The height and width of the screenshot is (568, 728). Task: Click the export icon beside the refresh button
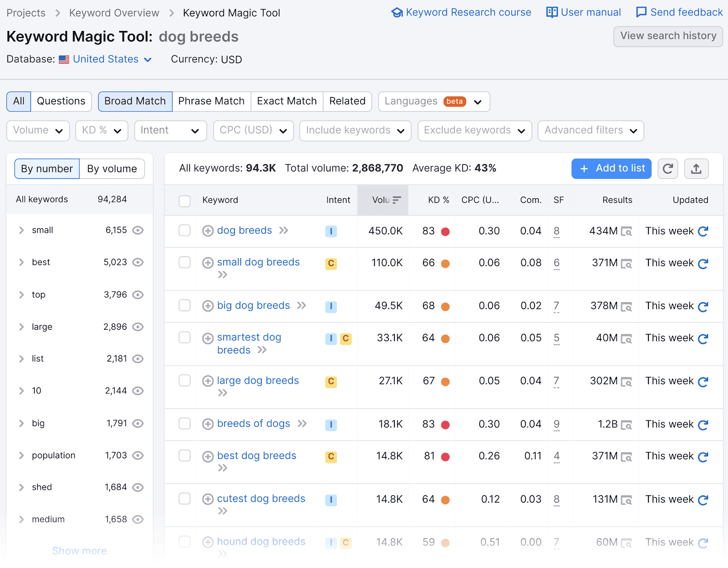point(696,168)
